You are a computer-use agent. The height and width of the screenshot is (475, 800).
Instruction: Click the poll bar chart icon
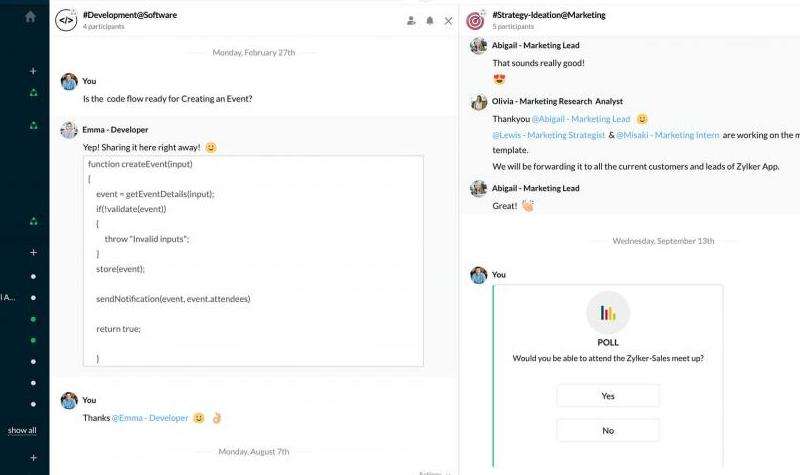(x=608, y=313)
